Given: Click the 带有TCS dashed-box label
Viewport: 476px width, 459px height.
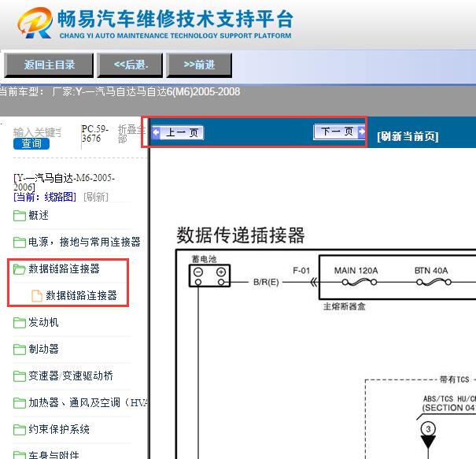Looking at the screenshot, I should pyautogui.click(x=455, y=379).
